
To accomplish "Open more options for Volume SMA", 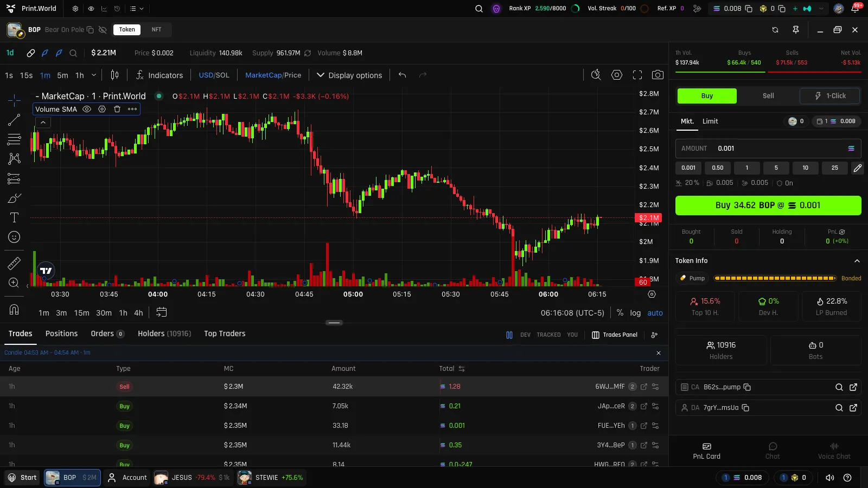I will click(x=132, y=109).
